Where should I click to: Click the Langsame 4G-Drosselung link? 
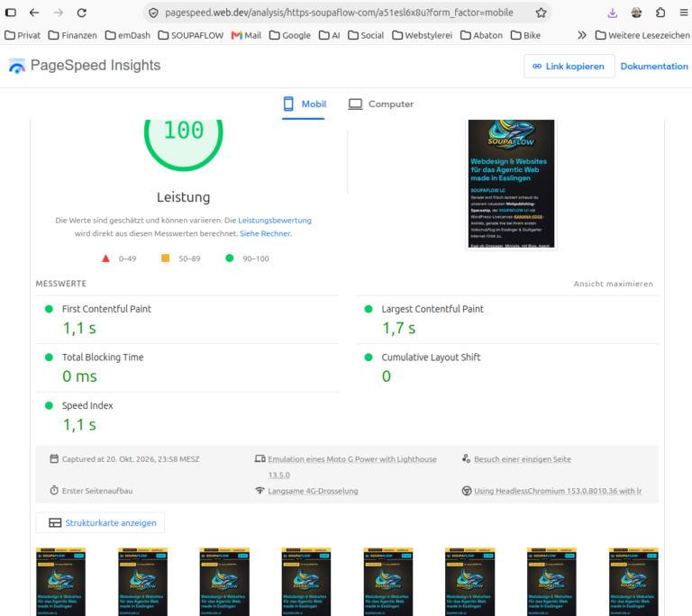coord(313,491)
